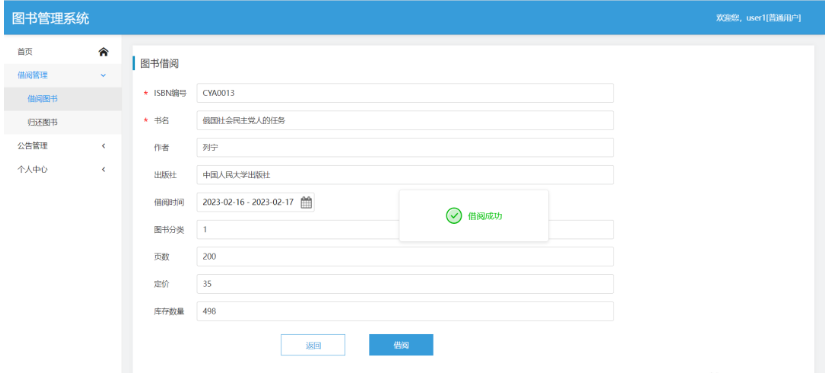Image resolution: width=829 pixels, height=373 pixels.
Task: Open 公告管理 menu
Action: pos(63,146)
